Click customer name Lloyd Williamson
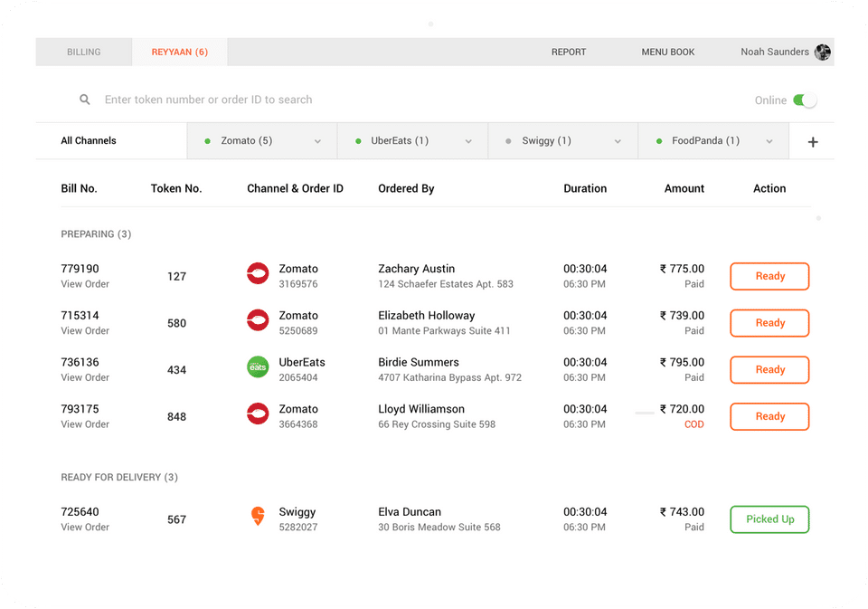Screen dimensions: 868x609 (x=421, y=409)
